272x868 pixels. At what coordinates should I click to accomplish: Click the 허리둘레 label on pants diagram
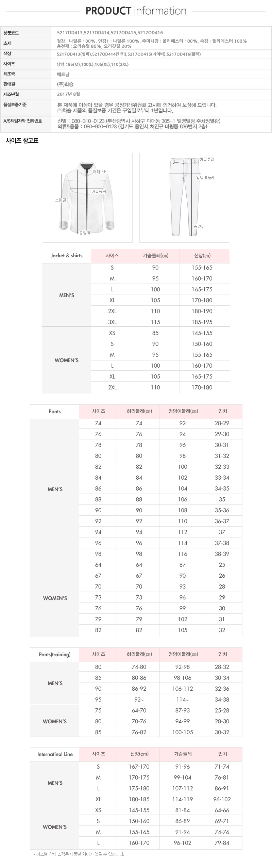(207, 159)
